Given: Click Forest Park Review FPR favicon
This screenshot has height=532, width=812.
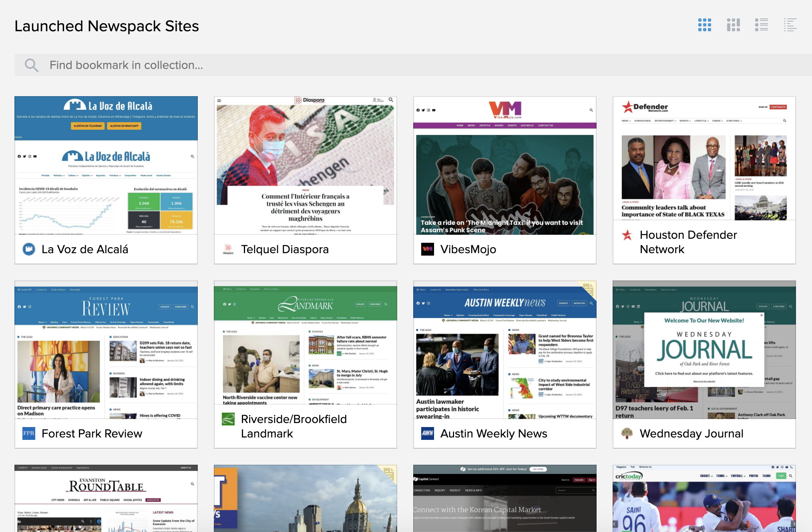Looking at the screenshot, I should (x=29, y=433).
